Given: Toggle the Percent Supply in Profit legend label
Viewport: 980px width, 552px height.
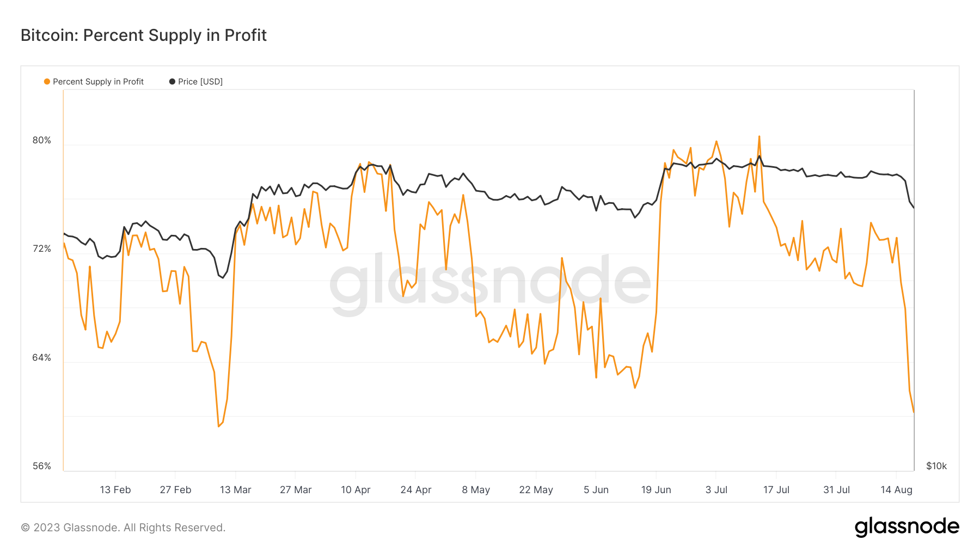Looking at the screenshot, I should click(98, 82).
